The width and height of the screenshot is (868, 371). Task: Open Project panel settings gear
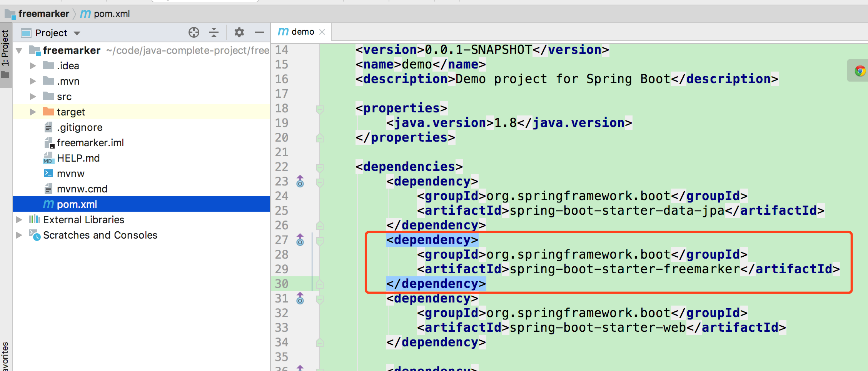pyautogui.click(x=239, y=33)
